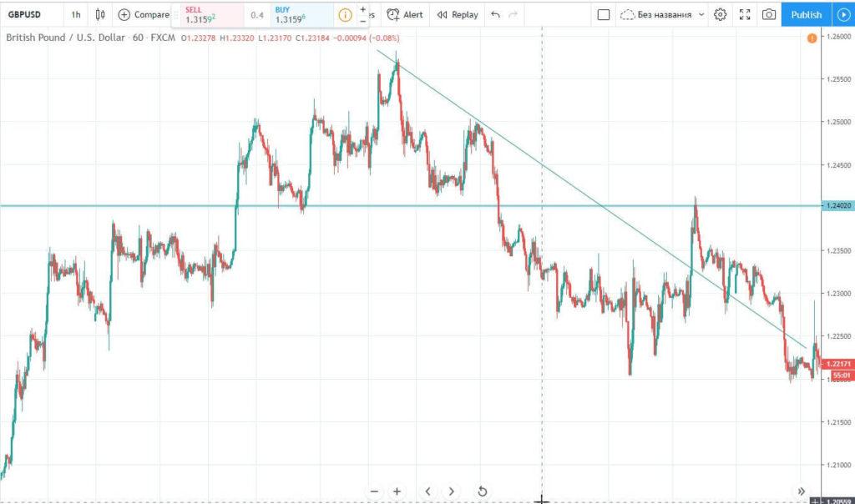This screenshot has width=855, height=504.
Task: Click the orange info icon in trade panel
Action: point(346,15)
